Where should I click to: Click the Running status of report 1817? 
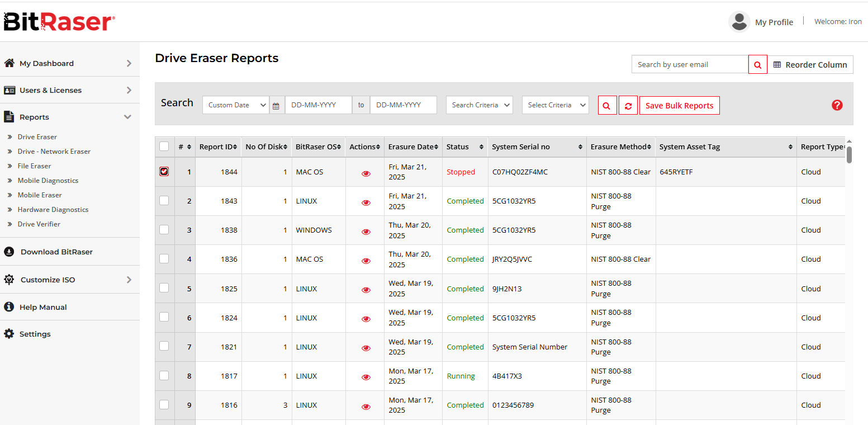(x=461, y=376)
